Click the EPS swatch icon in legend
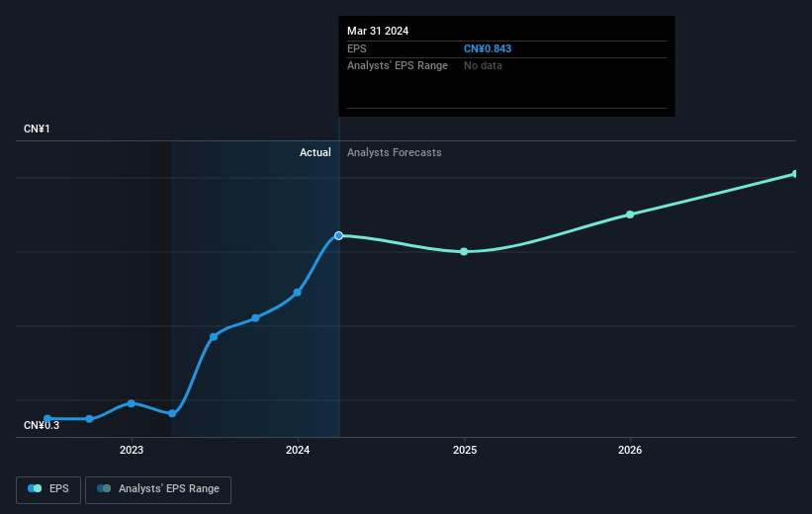 point(35,488)
